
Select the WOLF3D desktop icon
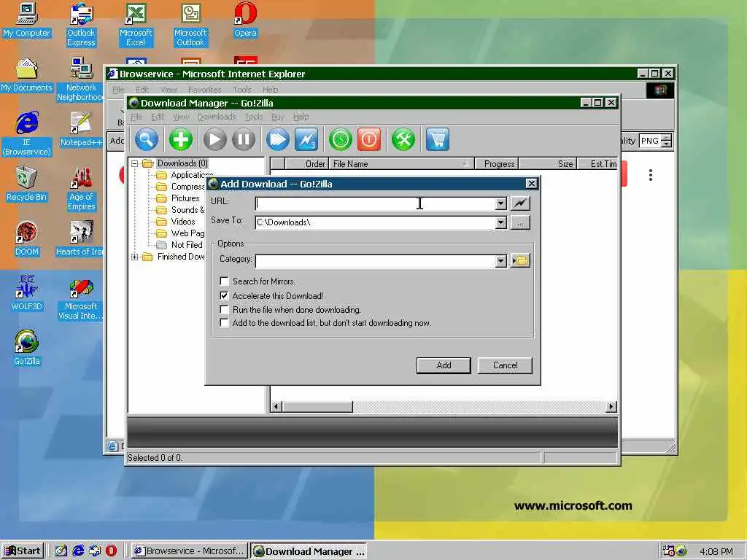tap(27, 294)
